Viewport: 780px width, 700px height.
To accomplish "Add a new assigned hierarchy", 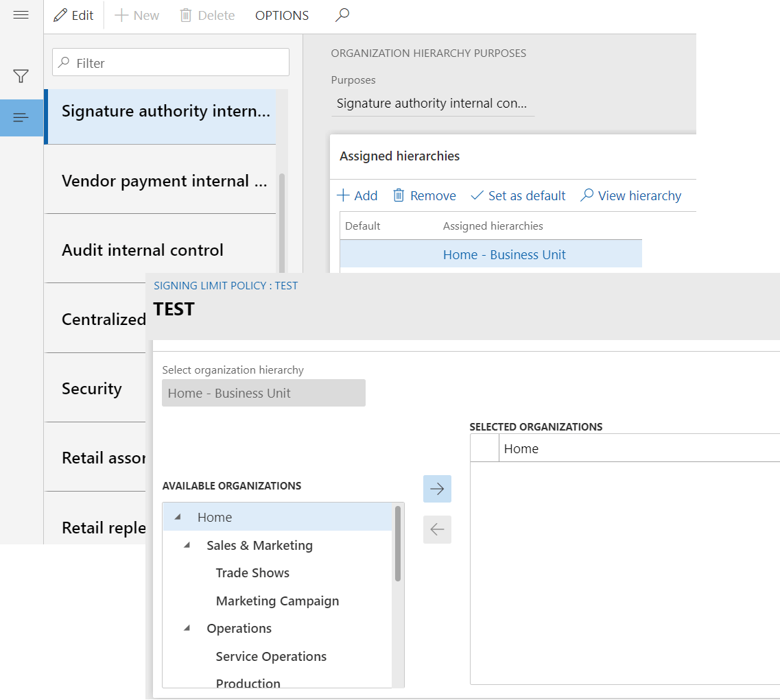I will pyautogui.click(x=357, y=196).
